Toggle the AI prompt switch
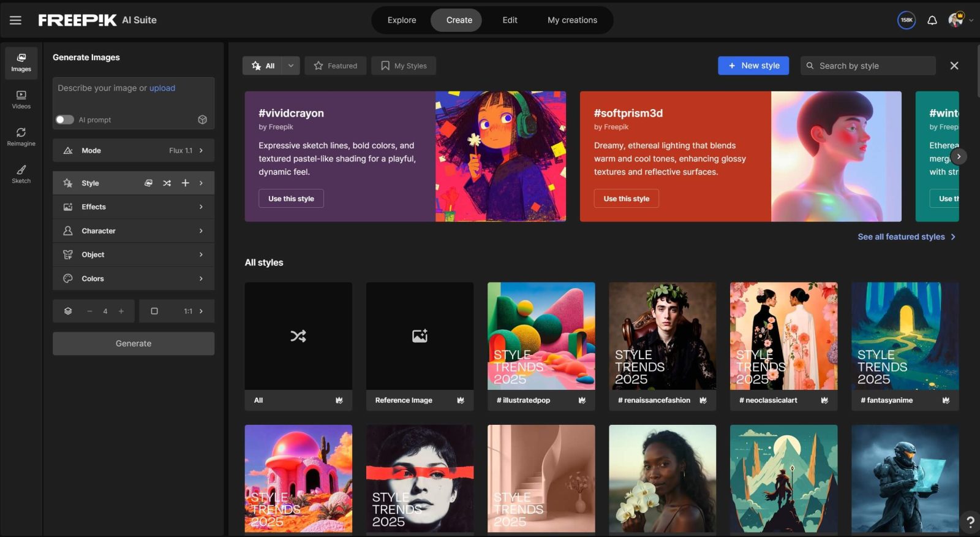 65,120
